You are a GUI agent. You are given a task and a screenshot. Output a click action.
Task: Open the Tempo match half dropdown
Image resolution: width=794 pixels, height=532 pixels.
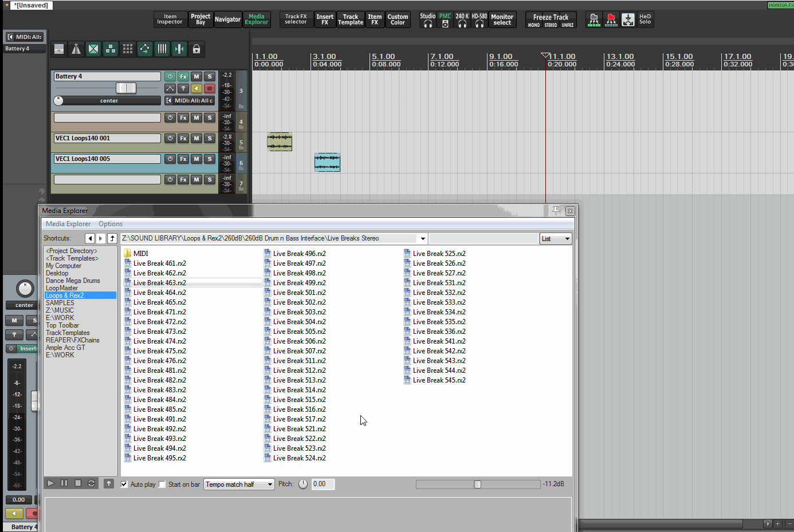click(239, 484)
